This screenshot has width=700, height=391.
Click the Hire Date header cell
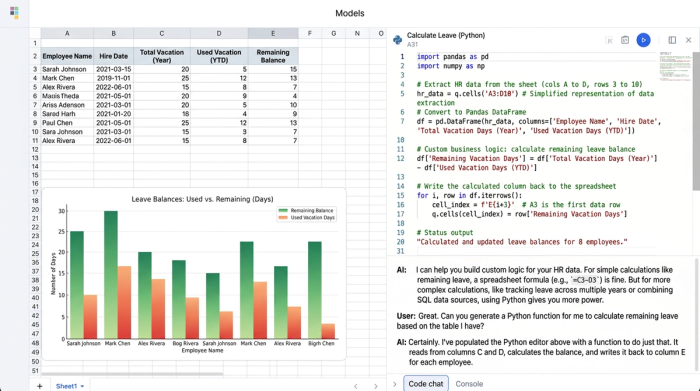pyautogui.click(x=113, y=56)
